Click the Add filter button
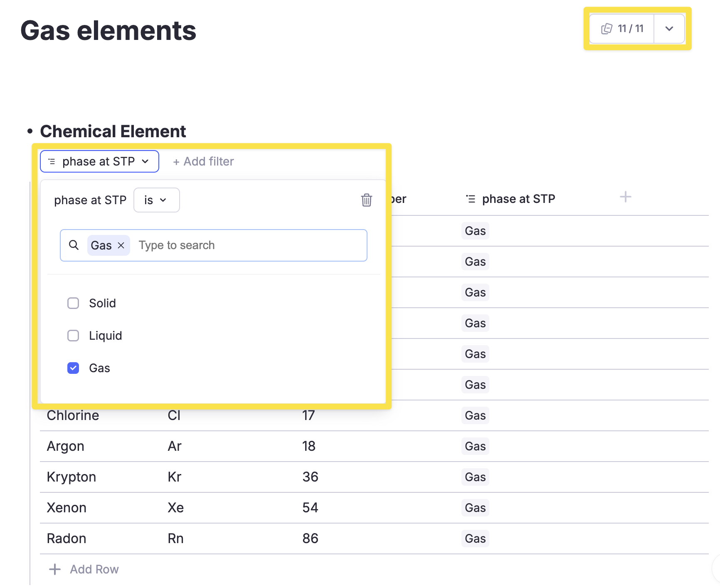This screenshot has width=720, height=588. (203, 161)
